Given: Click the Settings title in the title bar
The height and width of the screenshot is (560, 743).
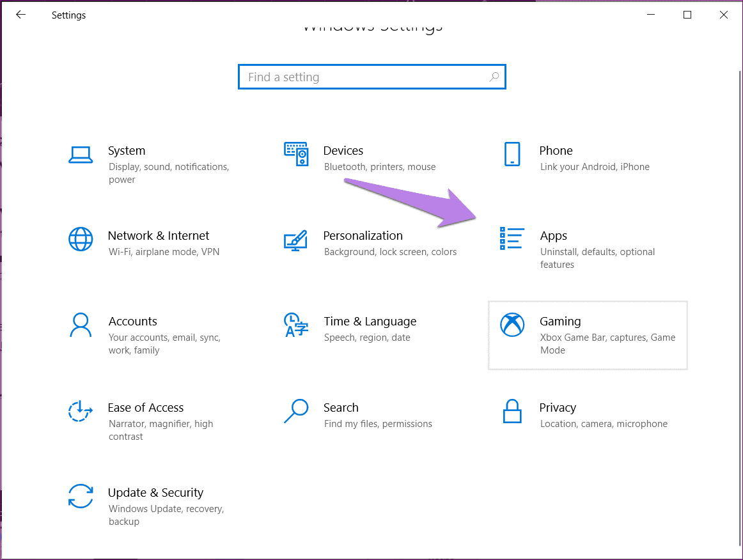Looking at the screenshot, I should click(x=68, y=15).
